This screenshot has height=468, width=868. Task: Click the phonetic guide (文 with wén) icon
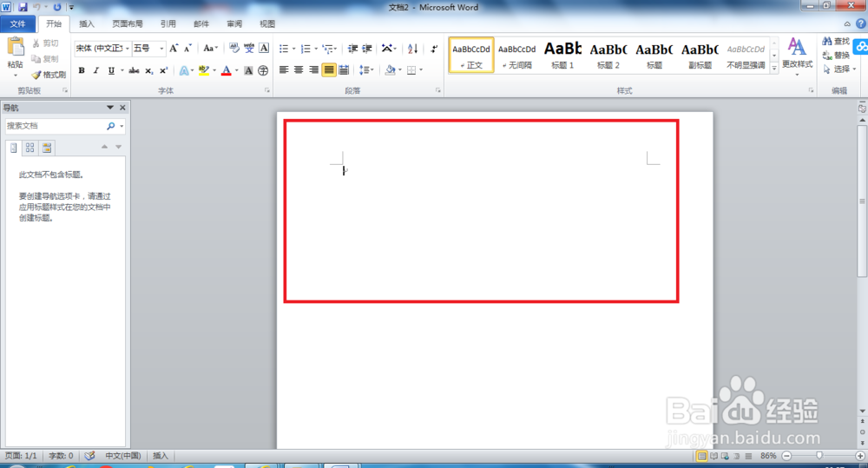point(249,48)
